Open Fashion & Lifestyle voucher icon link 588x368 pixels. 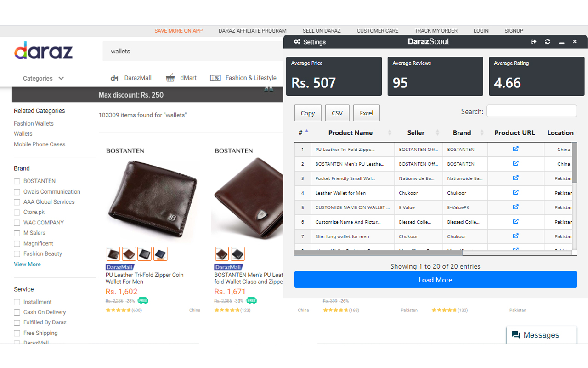[215, 78]
